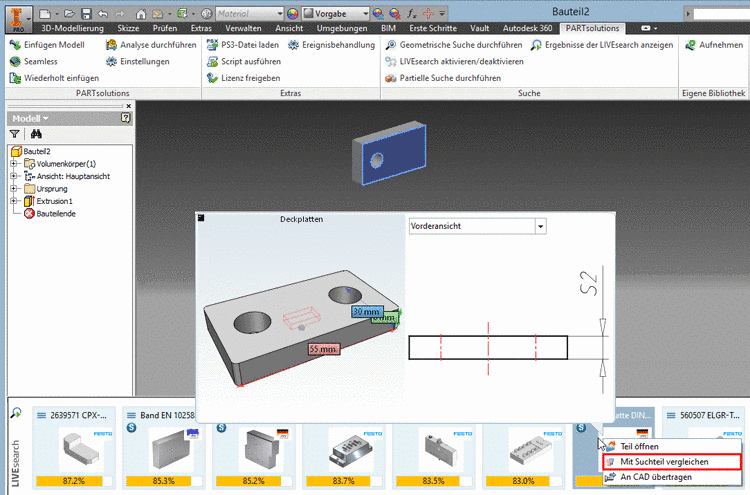Choose An CAD übertragen

[672, 477]
